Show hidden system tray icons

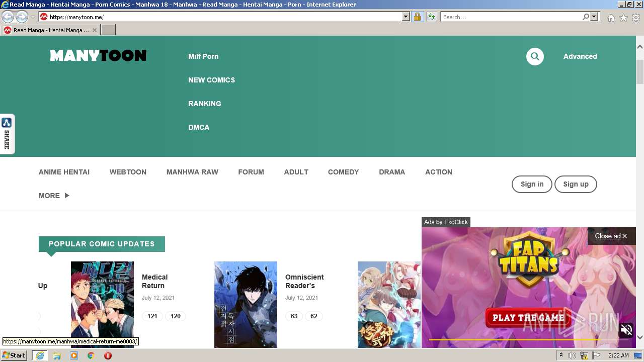pos(561,355)
